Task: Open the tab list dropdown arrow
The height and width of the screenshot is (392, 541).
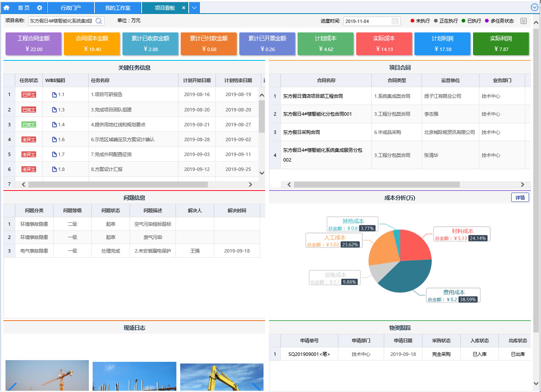Action: 194,8
